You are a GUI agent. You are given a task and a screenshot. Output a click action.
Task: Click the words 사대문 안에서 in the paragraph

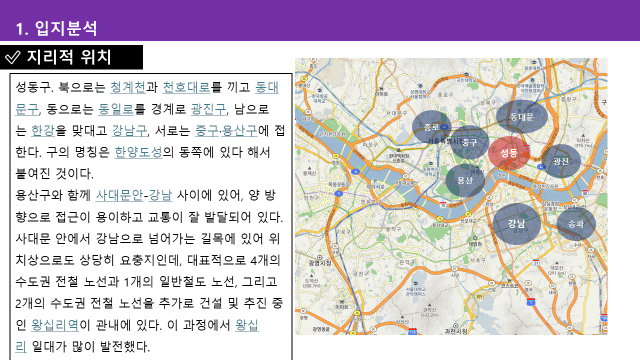[53, 238]
